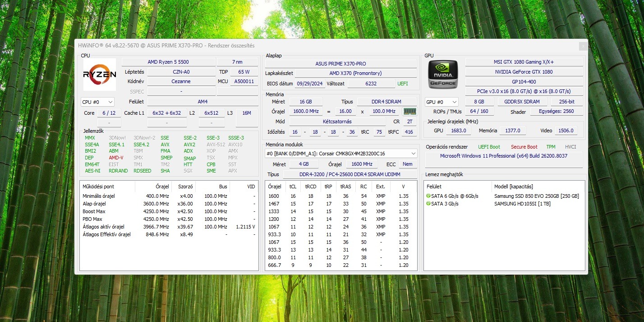
Task: Click the AMD Ryzen CPU logo
Action: (x=100, y=75)
